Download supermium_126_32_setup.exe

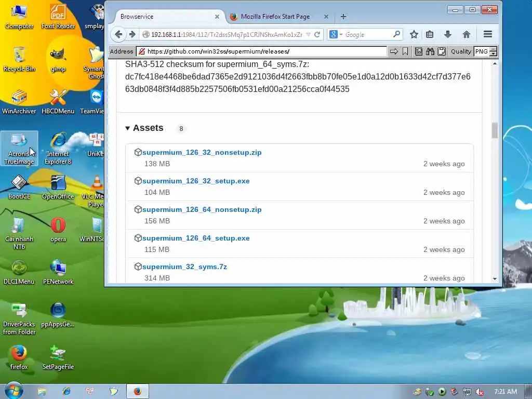(196, 181)
